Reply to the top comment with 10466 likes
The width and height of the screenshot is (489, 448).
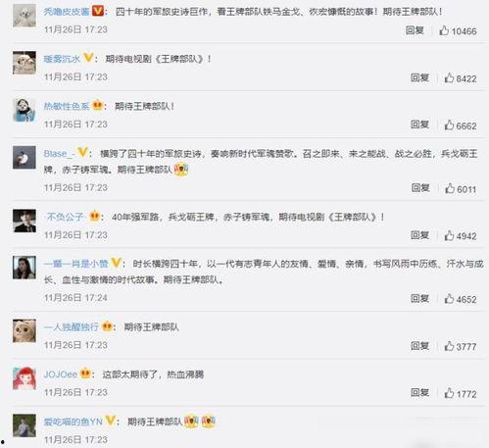[x=415, y=30]
